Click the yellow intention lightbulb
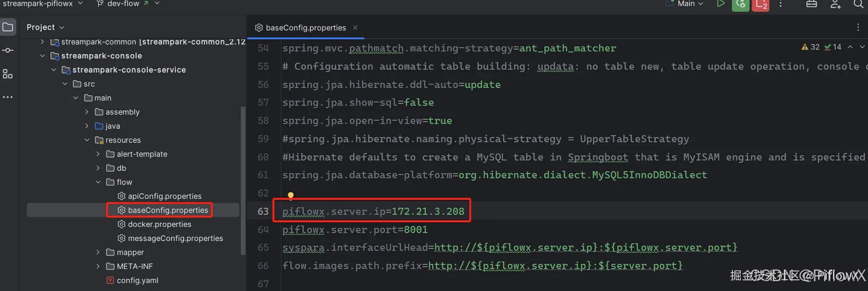868x291 pixels. 291,196
